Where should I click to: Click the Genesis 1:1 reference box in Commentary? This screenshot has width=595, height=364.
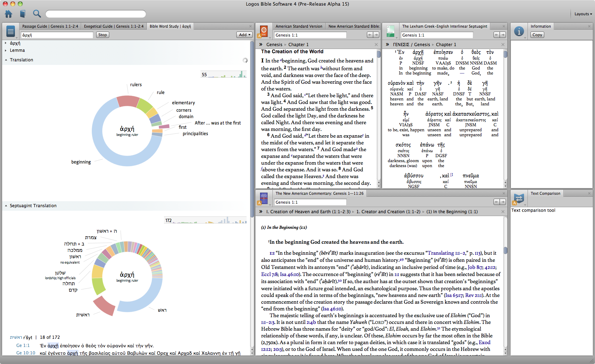[x=310, y=202]
